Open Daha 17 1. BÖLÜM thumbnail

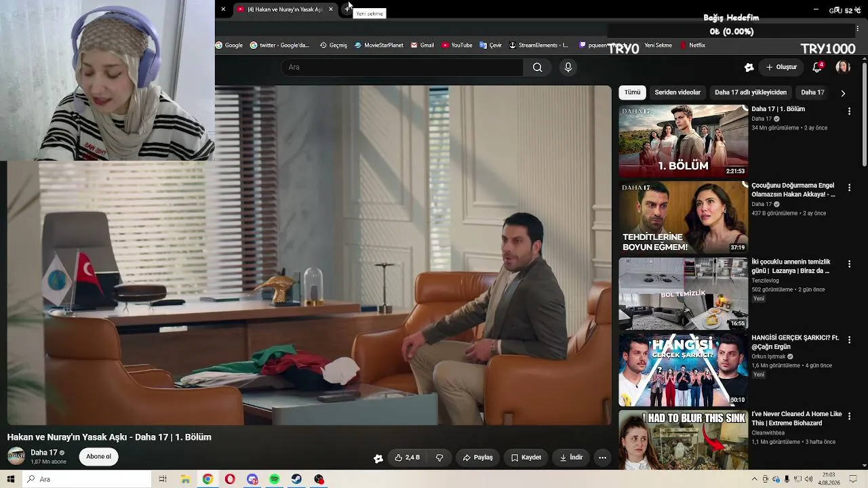tap(683, 141)
